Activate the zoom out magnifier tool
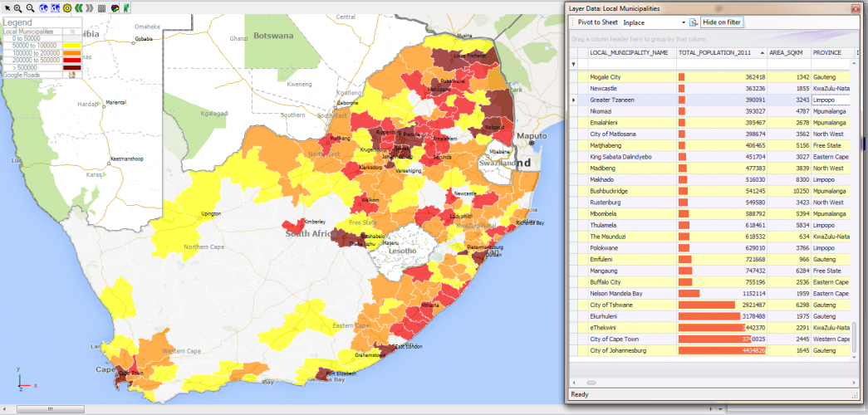The height and width of the screenshot is (415, 868). 30,8
